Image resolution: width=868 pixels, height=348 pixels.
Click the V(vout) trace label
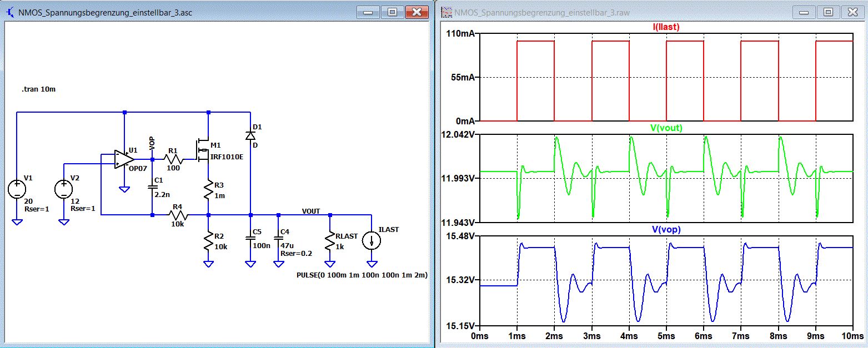tap(666, 128)
